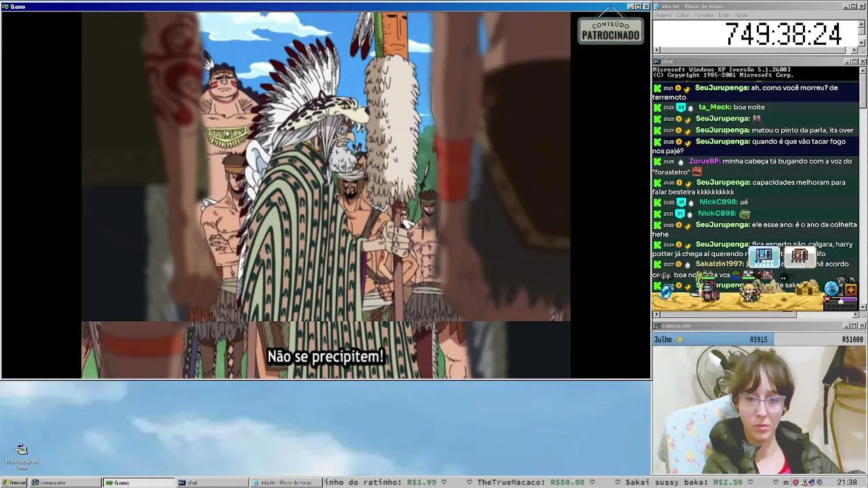Open the Formatar menu in Notepad
868x488 pixels.
(704, 15)
